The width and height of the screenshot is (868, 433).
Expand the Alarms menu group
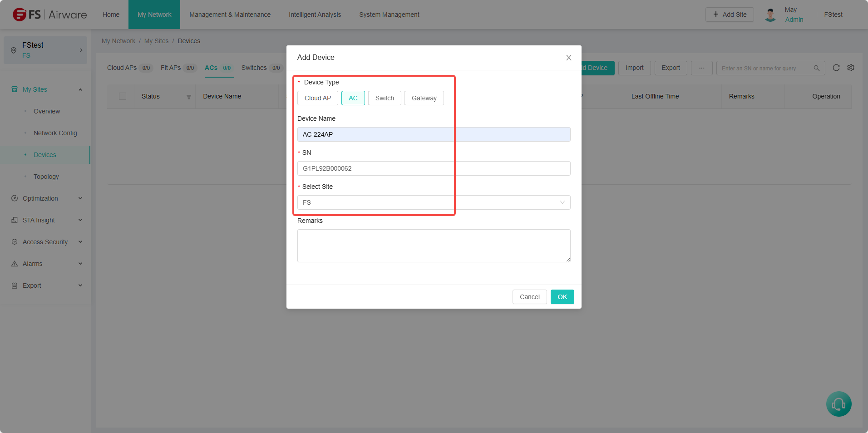pyautogui.click(x=80, y=264)
